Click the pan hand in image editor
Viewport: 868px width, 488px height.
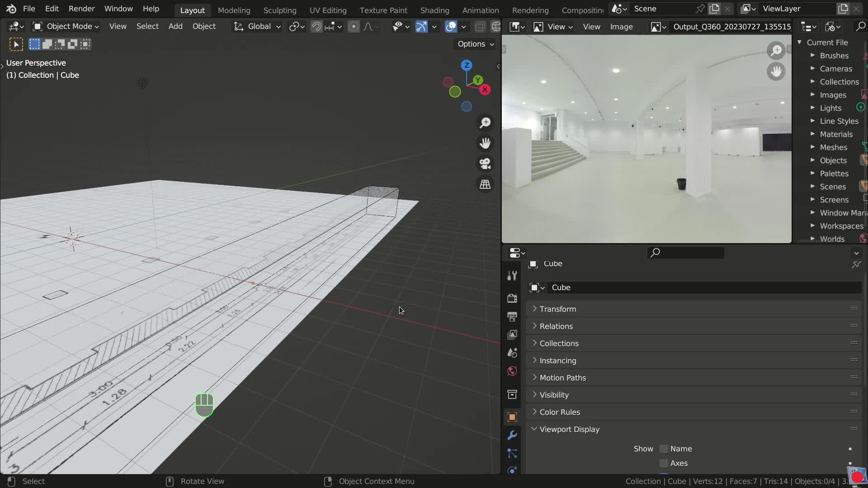pos(776,71)
